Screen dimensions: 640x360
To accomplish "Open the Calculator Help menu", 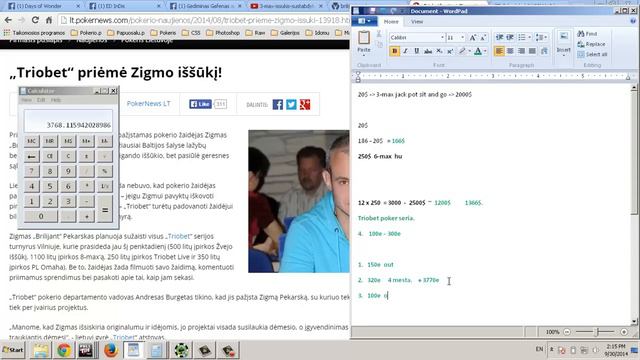I will 56,100.
